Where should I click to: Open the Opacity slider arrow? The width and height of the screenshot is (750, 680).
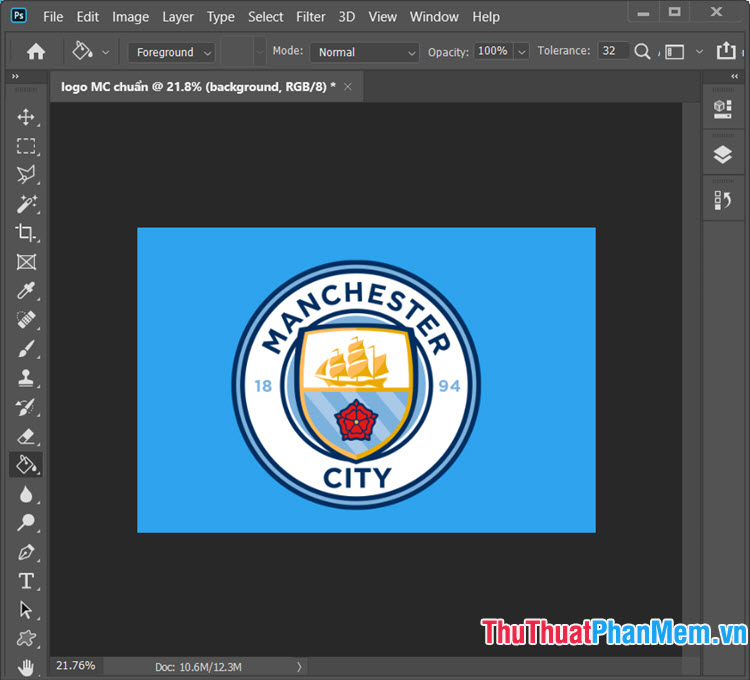[522, 52]
